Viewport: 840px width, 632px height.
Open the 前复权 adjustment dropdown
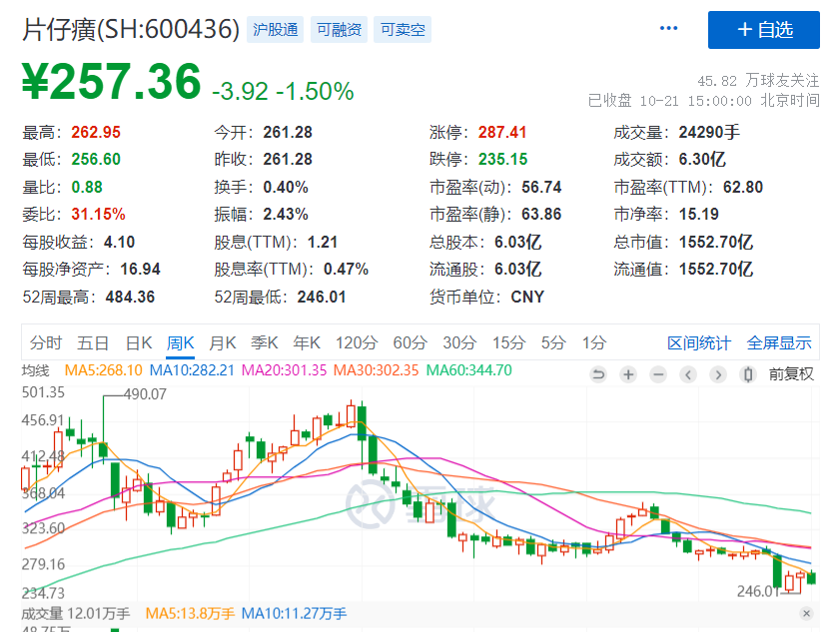click(x=791, y=373)
